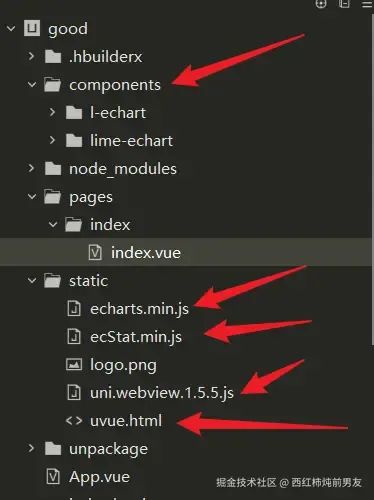The image size is (374, 500).
Task: Expand the .hbuilderx folder chevron
Action: tap(31, 56)
